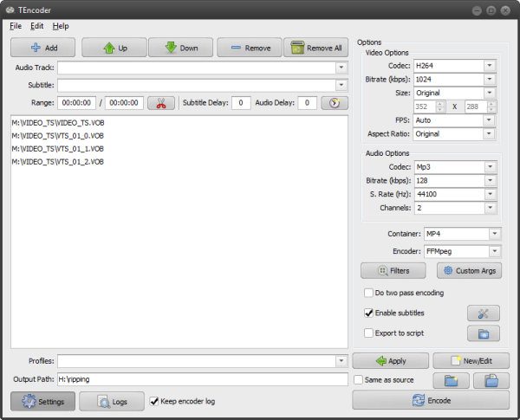
Task: Open subtitle options tools icon
Action: point(484,313)
